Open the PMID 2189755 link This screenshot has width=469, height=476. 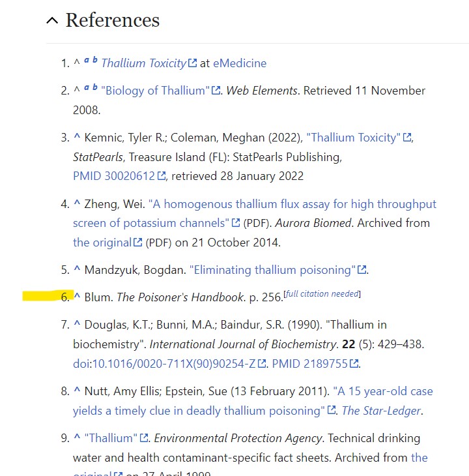309,363
